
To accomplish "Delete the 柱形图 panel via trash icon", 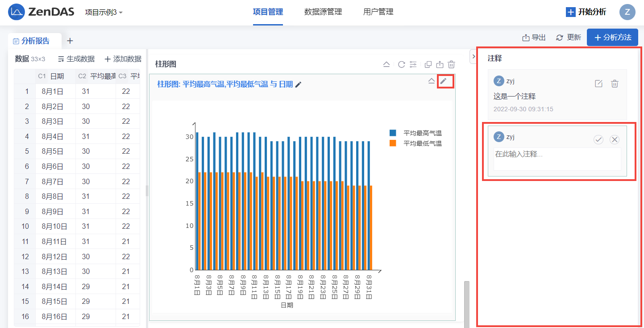I will [452, 64].
